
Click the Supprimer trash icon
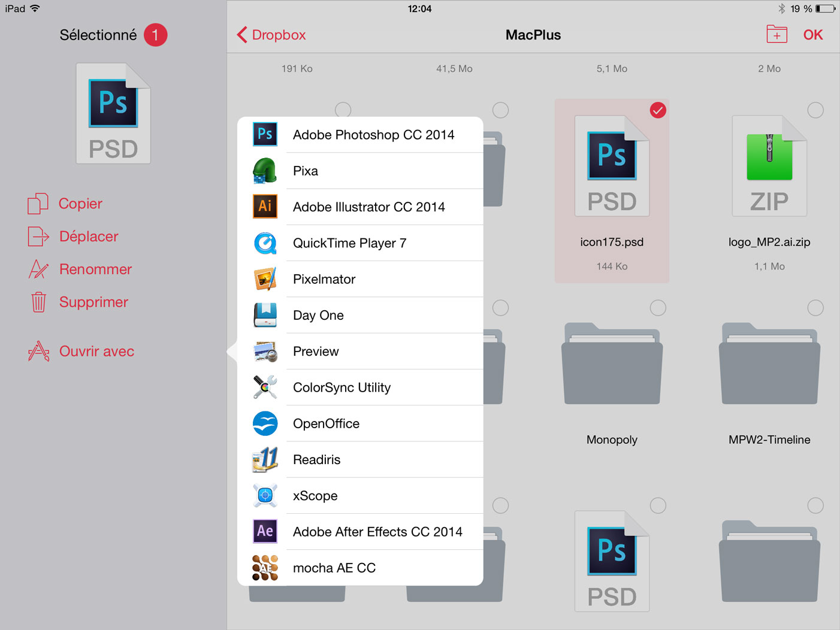[x=38, y=302]
